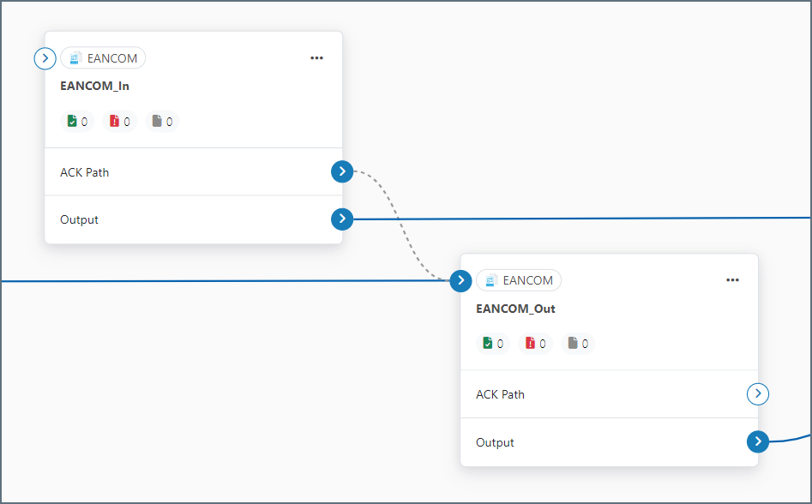Select the EANCOM type badge on EANCOM_In
The height and width of the screenshot is (504, 812).
coord(104,58)
